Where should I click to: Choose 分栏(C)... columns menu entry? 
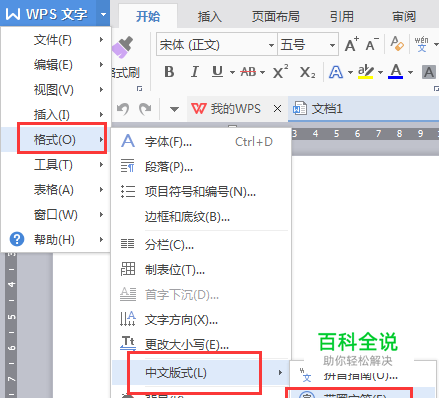point(201,245)
